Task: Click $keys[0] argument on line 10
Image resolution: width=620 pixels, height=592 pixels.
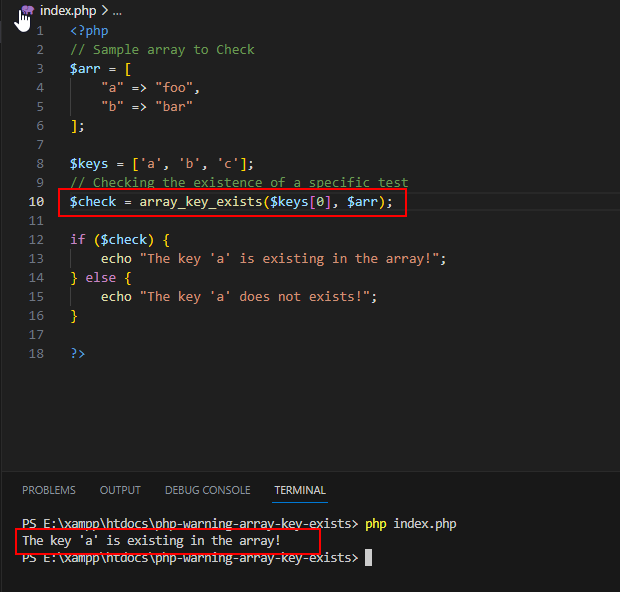Action: pyautogui.click(x=301, y=202)
